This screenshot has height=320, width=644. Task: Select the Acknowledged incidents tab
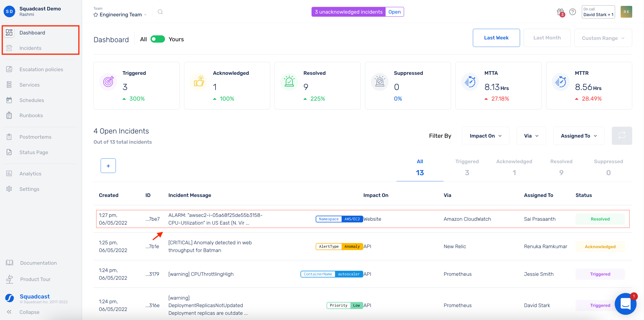coord(514,167)
